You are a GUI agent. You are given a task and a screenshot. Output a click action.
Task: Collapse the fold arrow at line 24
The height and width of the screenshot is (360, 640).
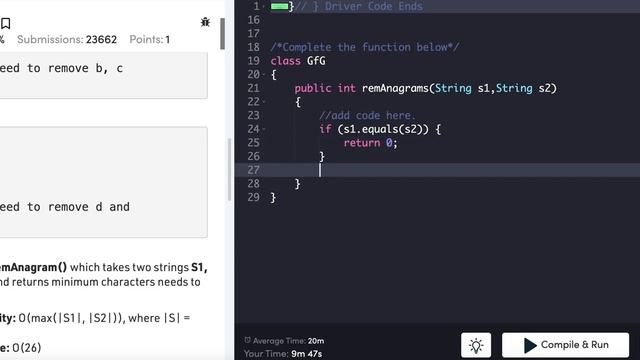[x=263, y=129]
